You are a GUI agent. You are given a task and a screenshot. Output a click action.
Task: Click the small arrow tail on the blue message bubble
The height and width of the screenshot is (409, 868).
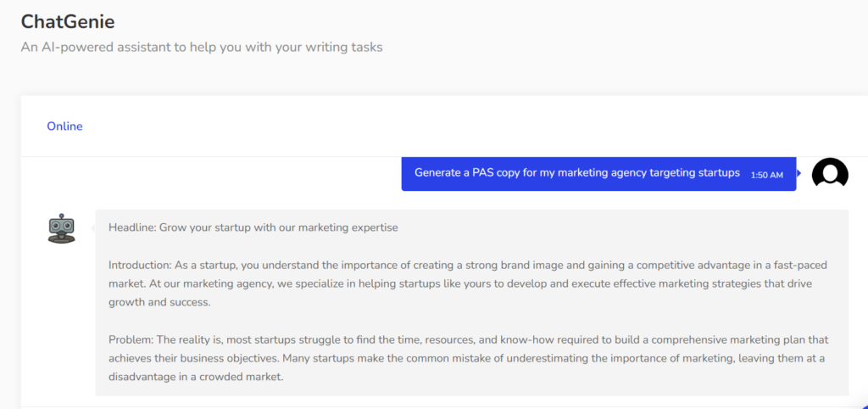(x=798, y=174)
